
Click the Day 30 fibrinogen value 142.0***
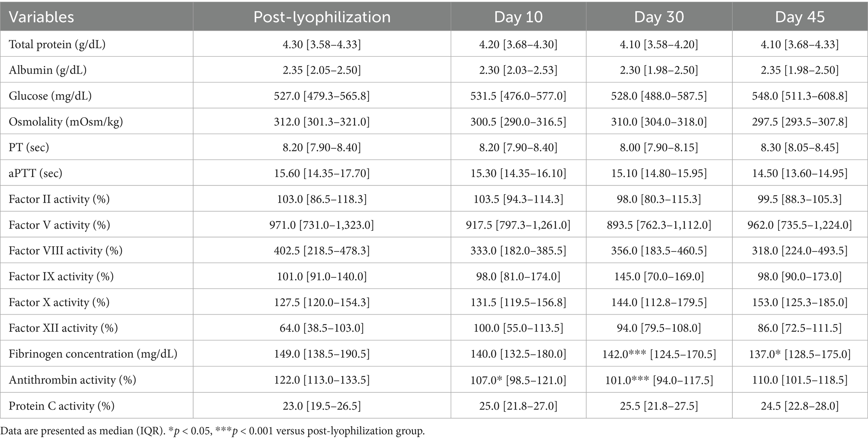(x=626, y=354)
